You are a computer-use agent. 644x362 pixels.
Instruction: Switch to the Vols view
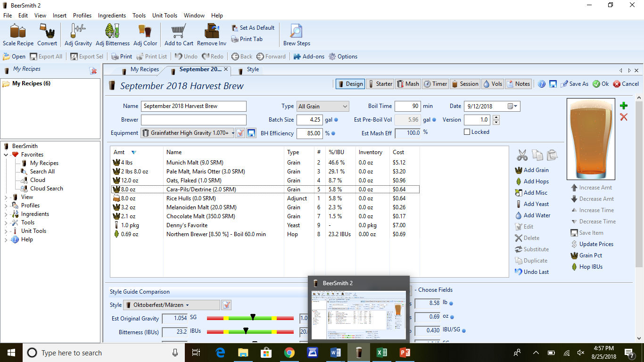click(x=493, y=84)
